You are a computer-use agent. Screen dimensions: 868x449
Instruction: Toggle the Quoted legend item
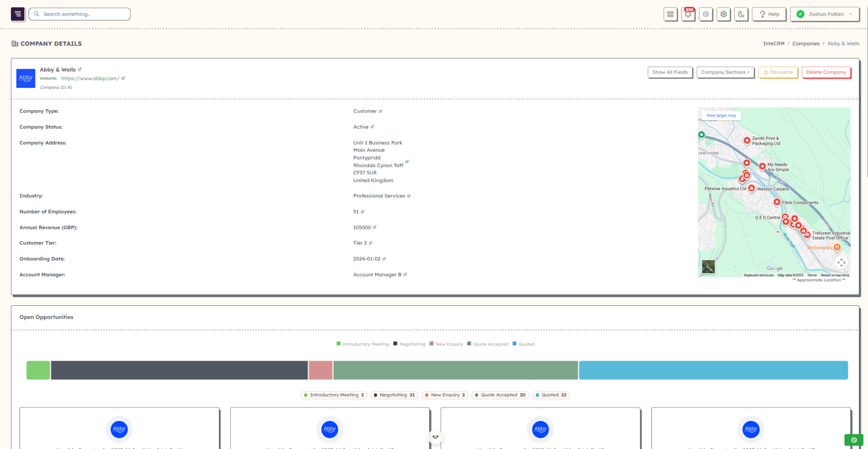click(x=524, y=344)
